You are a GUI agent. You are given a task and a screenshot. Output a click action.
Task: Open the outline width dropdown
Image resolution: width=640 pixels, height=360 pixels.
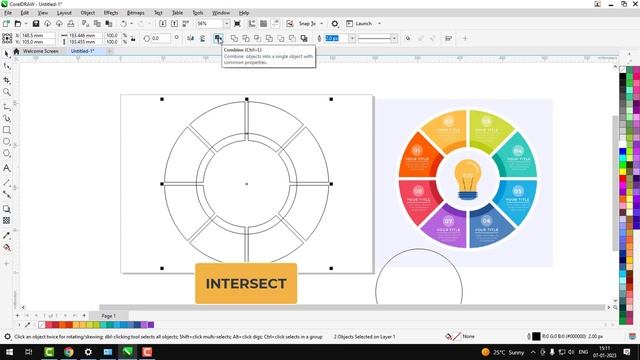(352, 38)
